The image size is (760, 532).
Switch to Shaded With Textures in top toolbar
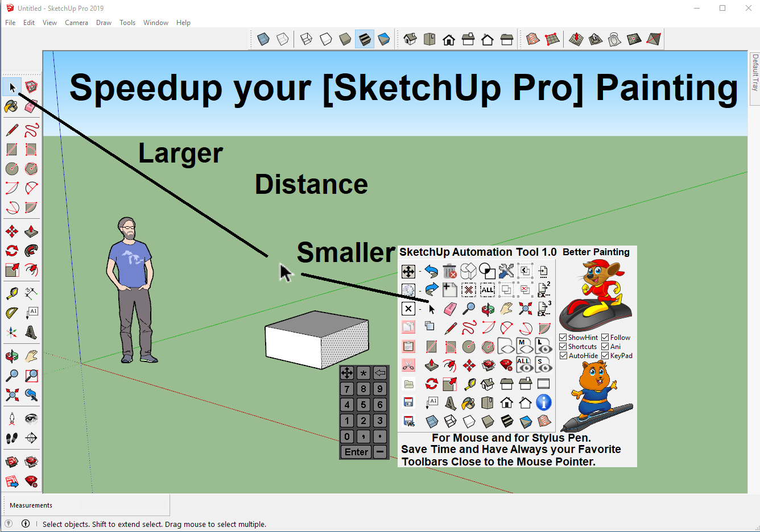pos(365,39)
